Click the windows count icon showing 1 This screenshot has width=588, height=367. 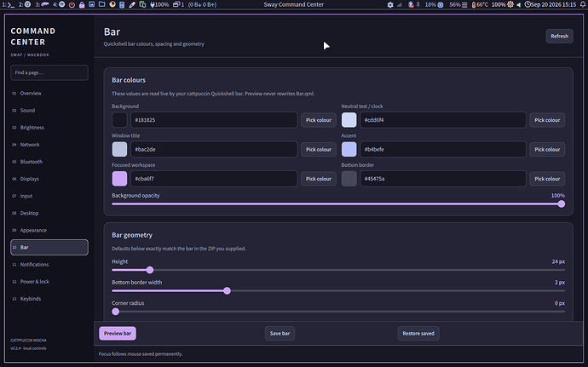coord(178,5)
